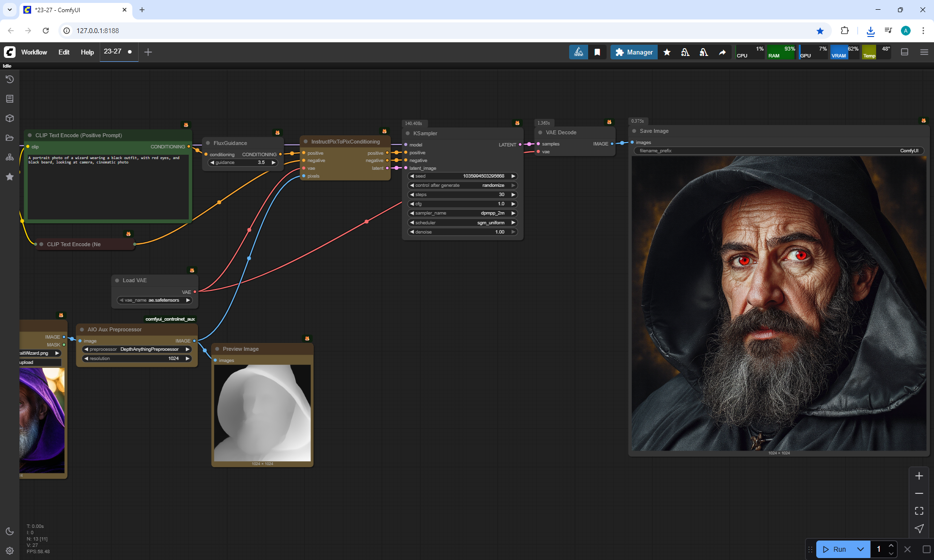Open the Run button dropdown arrow

(x=860, y=549)
